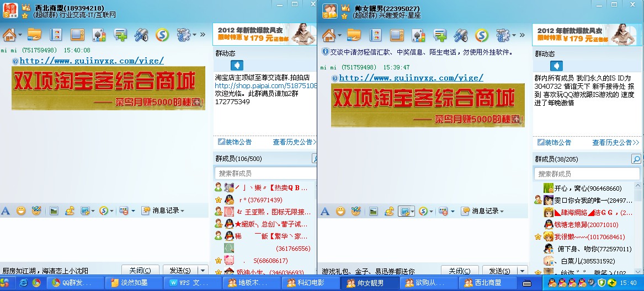Switch to 科幻电影 taskbar window
644x291 pixels.
click(310, 283)
